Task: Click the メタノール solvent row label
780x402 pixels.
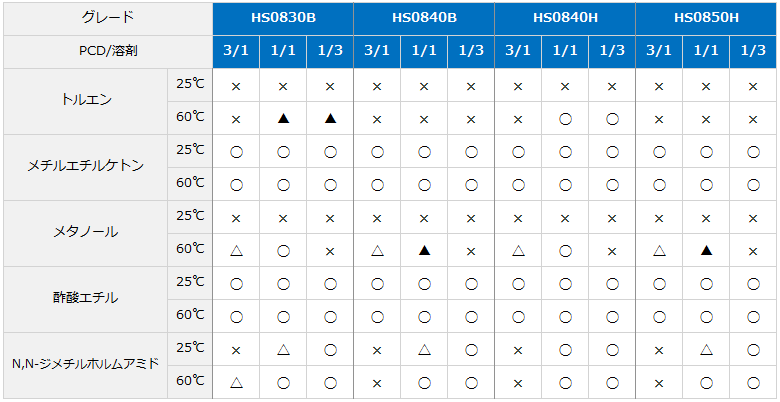Action: coord(85,233)
